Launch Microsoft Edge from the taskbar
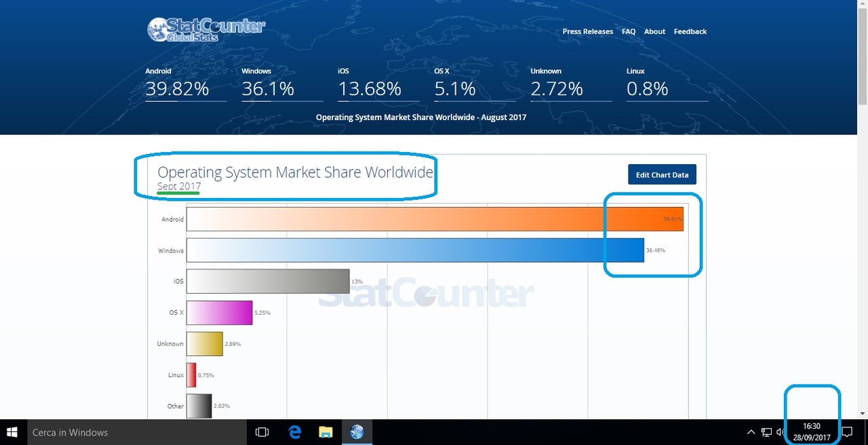The image size is (868, 445). click(x=294, y=432)
